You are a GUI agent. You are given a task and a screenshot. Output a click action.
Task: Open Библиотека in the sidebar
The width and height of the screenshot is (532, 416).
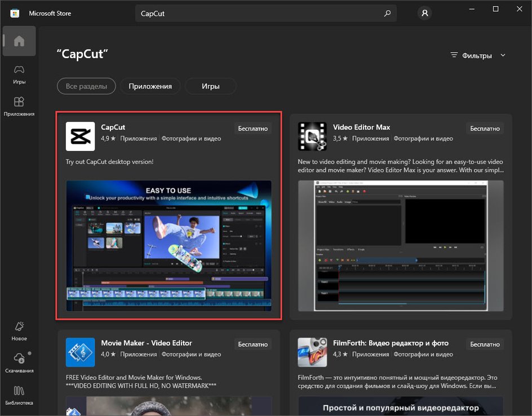pyautogui.click(x=19, y=396)
